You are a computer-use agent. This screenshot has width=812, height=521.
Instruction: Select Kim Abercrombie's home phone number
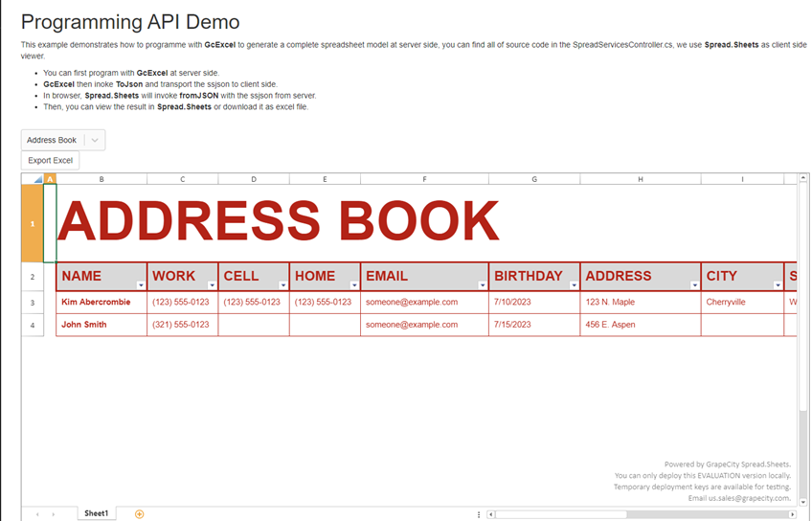click(325, 302)
